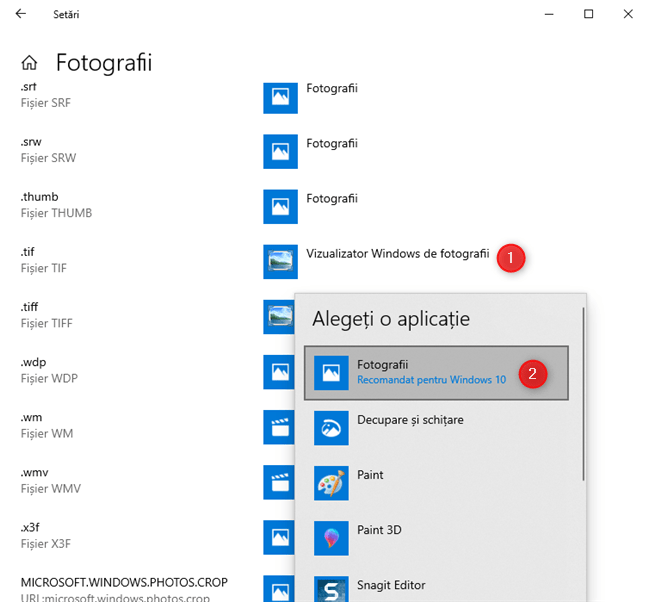This screenshot has height=602, width=648.
Task: Click the .tif extension label
Action: coord(28,252)
